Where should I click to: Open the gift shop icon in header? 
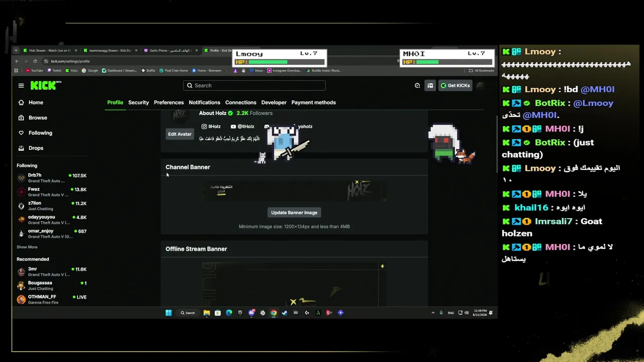(x=430, y=85)
